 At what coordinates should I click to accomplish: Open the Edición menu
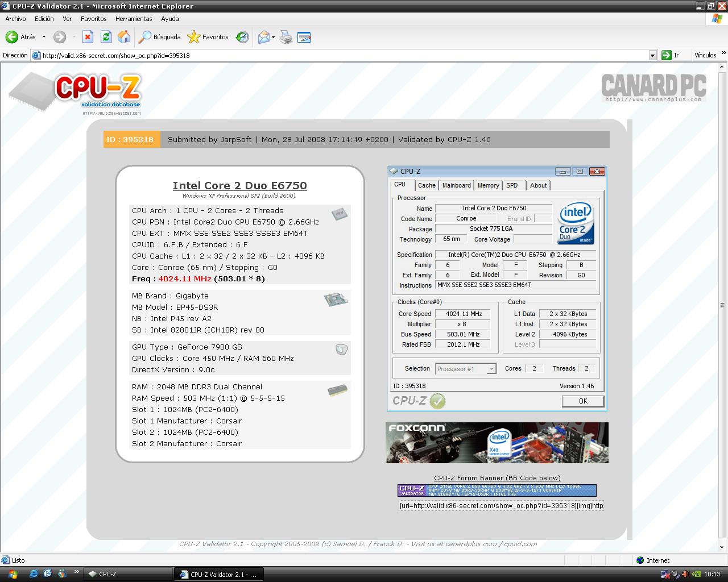(x=44, y=19)
